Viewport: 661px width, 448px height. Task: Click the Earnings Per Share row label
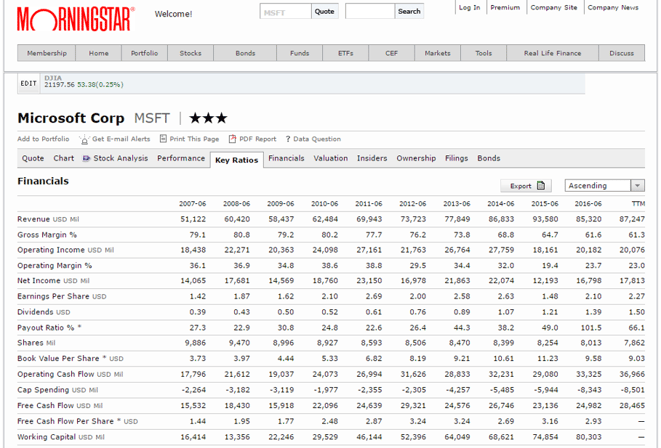[x=62, y=296]
